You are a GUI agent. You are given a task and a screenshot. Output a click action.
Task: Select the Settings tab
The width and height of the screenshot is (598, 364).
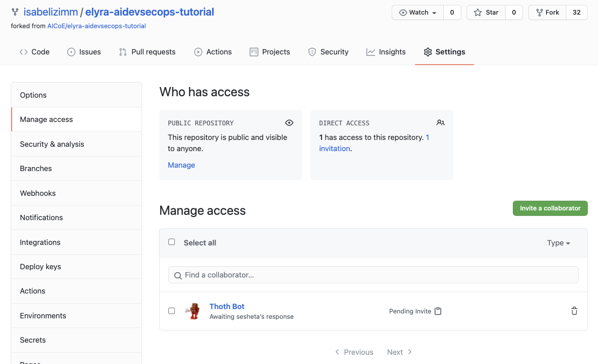444,52
